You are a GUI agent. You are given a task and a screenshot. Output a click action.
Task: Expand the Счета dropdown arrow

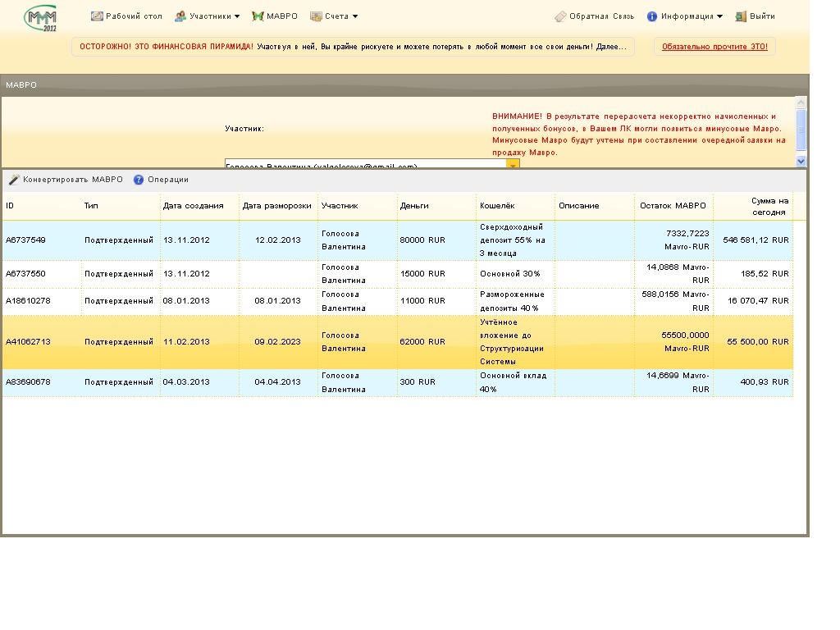[354, 16]
